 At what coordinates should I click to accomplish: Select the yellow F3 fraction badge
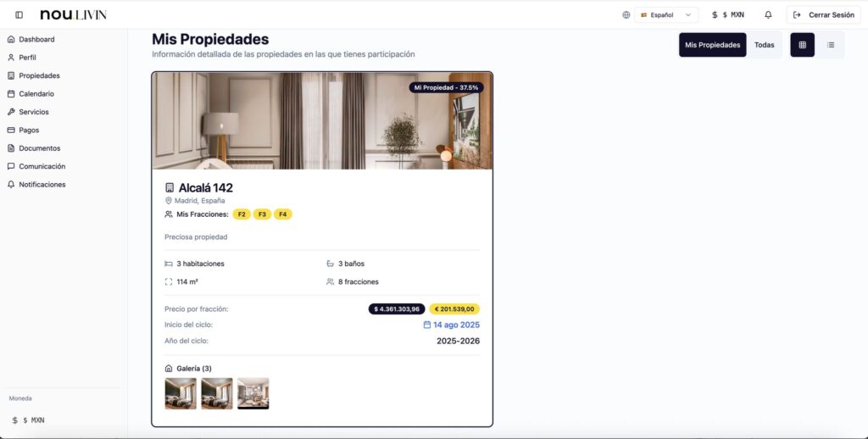pos(263,214)
